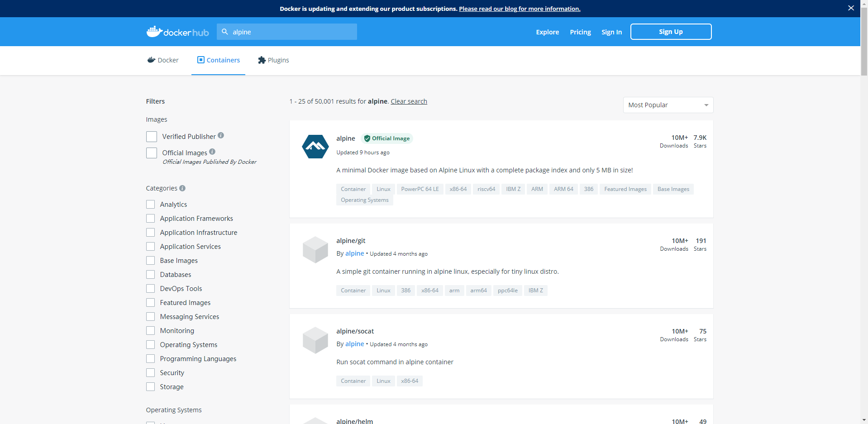868x424 pixels.
Task: Check the Programming Languages category
Action: point(151,359)
